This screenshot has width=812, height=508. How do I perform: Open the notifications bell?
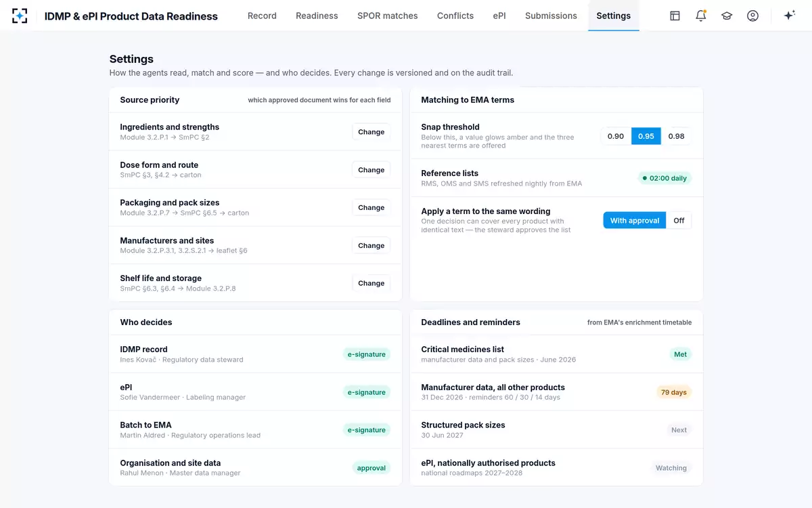[x=700, y=16]
